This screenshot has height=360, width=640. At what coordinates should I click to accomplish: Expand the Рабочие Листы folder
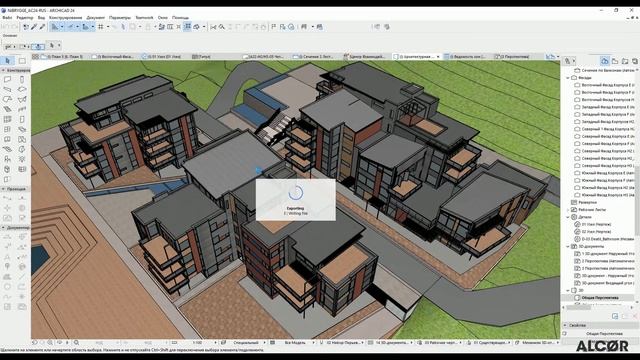point(568,210)
